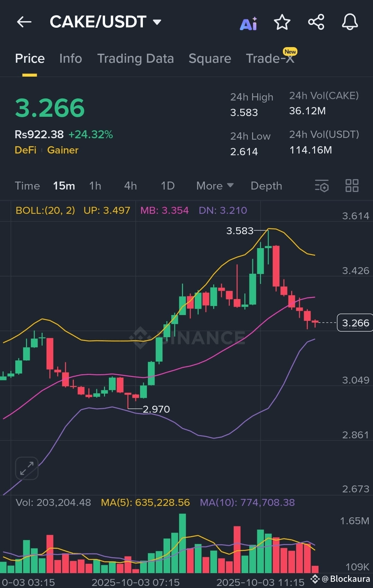This screenshot has width=373, height=588.
Task: Tap the 3.614 price axis label
Action: (356, 216)
